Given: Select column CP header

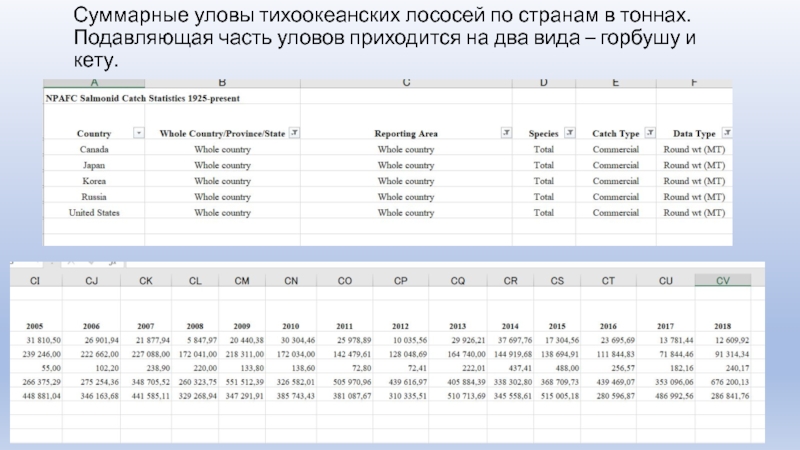Looking at the screenshot, I should click(x=400, y=282).
